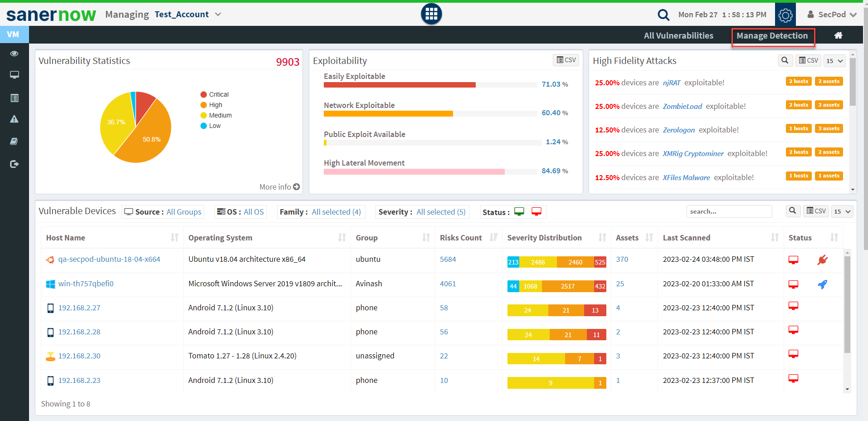Open the alerts triangle icon in sidebar

15,119
